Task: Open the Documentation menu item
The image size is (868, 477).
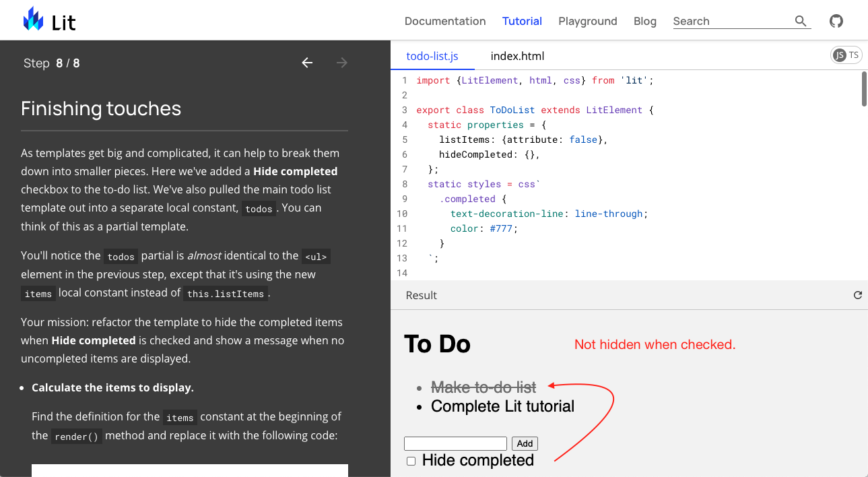Action: tap(444, 21)
